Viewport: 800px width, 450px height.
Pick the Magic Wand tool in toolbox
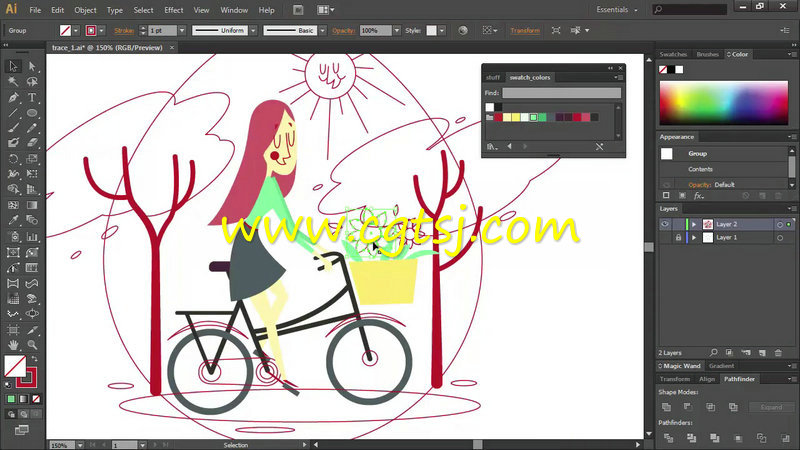[13, 82]
